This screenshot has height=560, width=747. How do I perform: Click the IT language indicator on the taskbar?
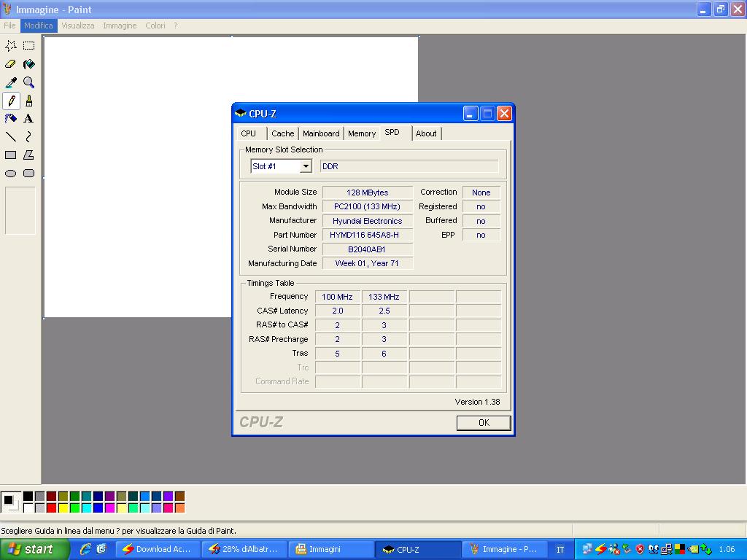click(560, 550)
